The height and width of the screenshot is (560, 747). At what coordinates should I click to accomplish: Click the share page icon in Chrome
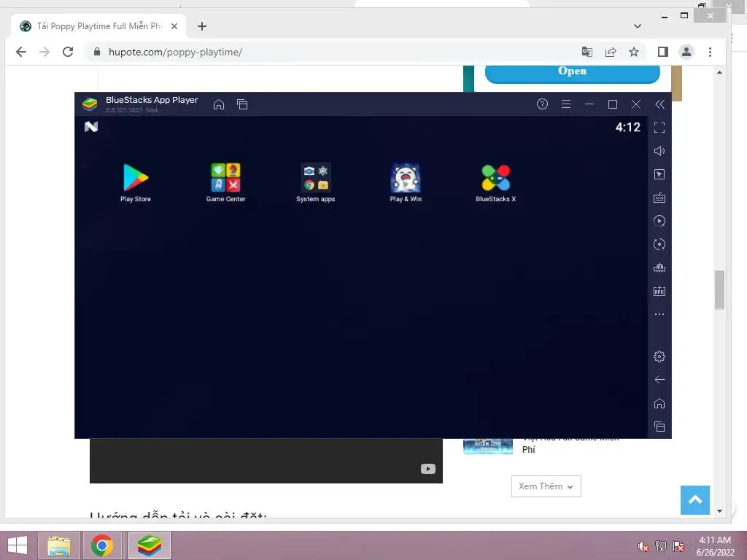point(611,52)
